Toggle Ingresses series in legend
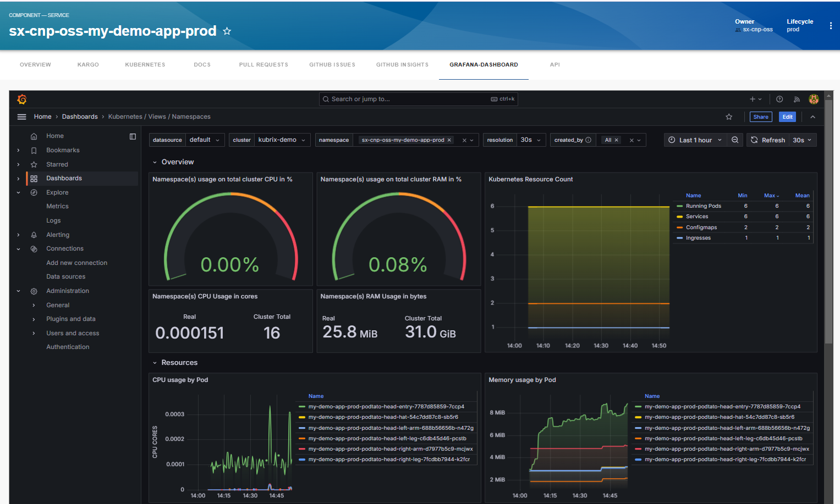840x504 pixels. [x=698, y=238]
